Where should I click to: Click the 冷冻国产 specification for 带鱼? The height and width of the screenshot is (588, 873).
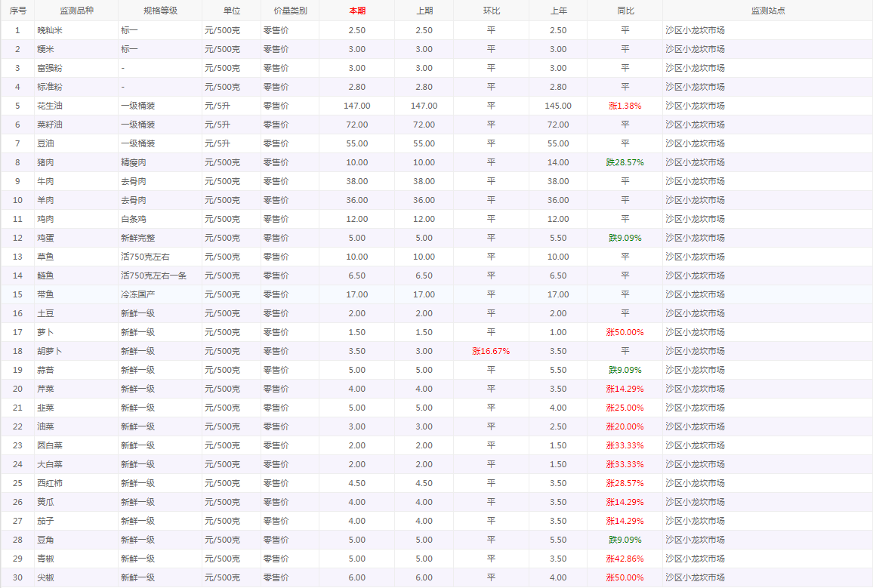pyautogui.click(x=138, y=294)
